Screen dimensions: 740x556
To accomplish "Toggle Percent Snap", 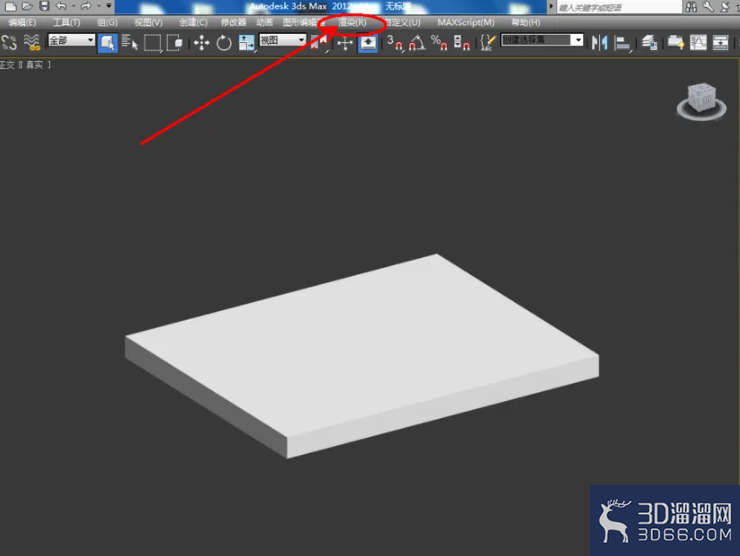I will click(x=439, y=43).
